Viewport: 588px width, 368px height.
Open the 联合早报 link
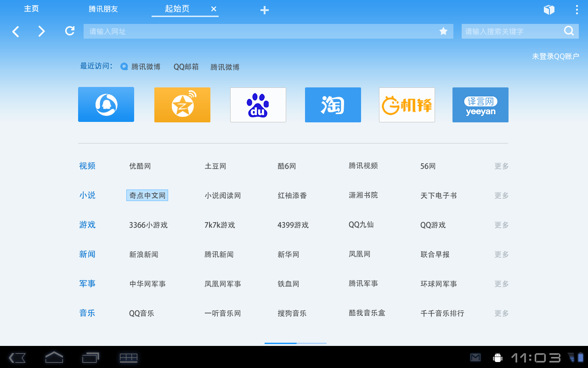435,254
